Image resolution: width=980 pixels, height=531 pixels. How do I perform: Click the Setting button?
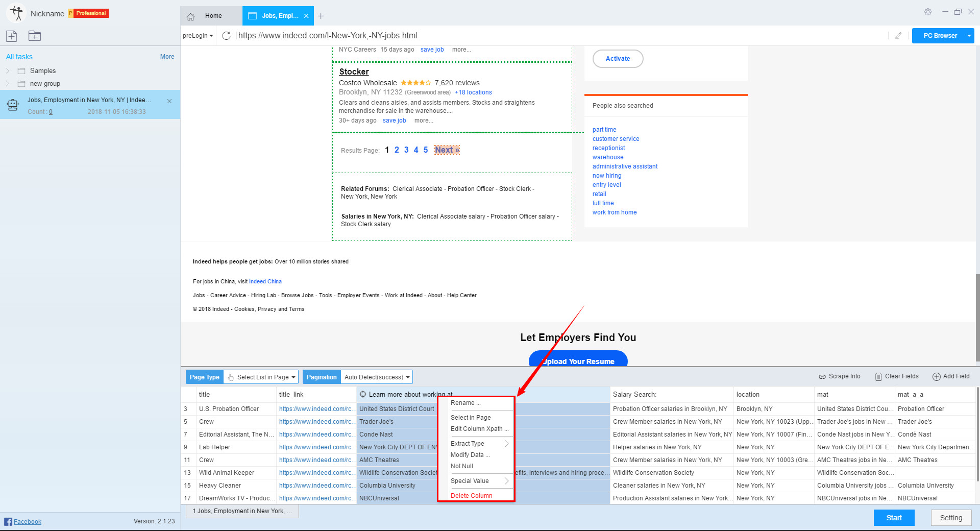click(x=951, y=518)
